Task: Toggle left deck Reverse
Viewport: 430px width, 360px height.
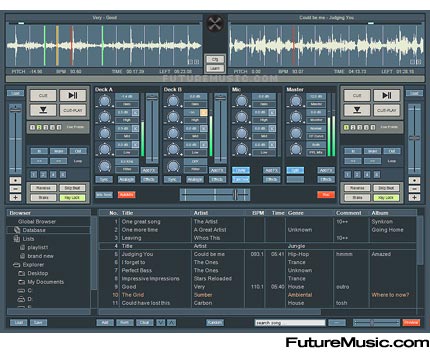Action: coord(43,188)
